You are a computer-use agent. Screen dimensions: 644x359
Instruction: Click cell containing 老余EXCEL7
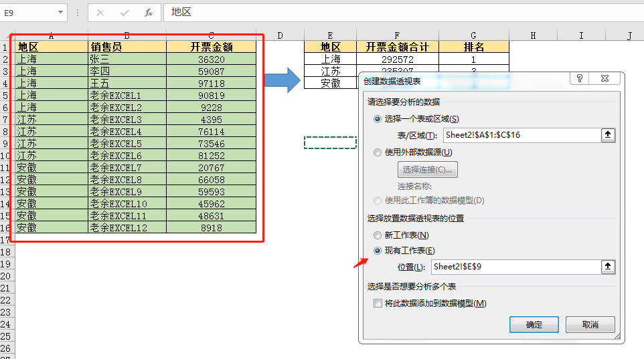[x=127, y=167]
